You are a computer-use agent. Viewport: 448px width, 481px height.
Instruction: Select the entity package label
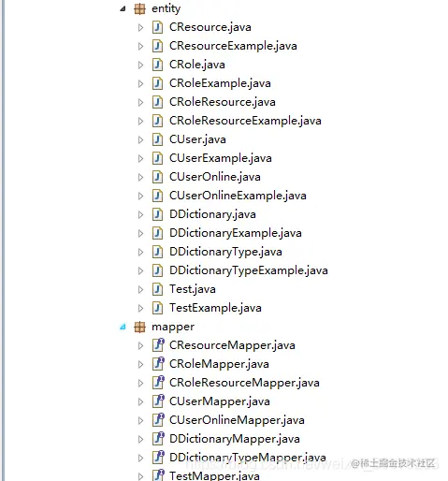[166, 9]
